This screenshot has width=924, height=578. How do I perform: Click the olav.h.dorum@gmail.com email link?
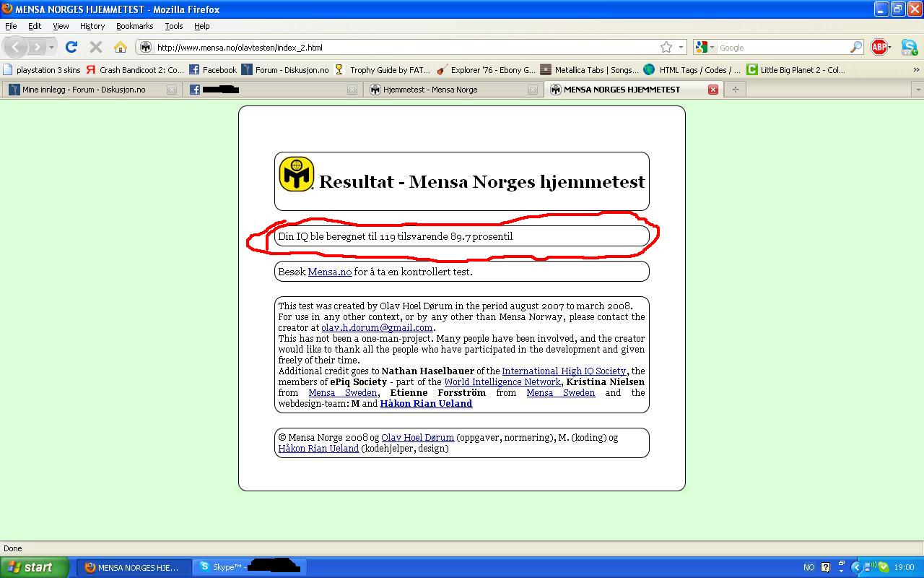coord(377,327)
